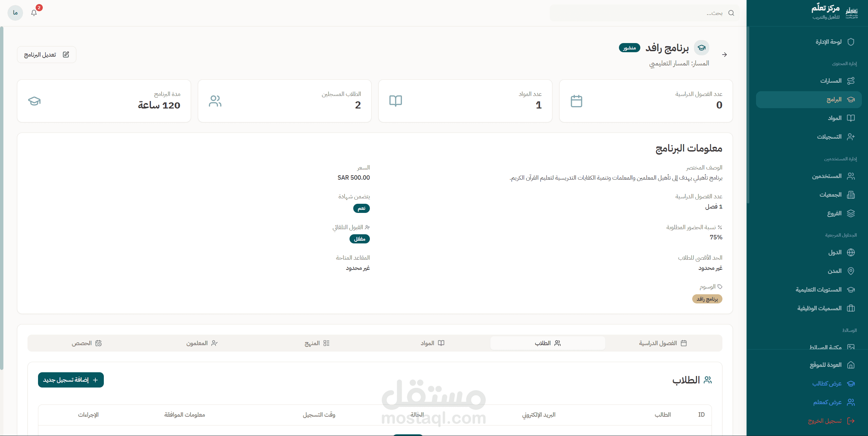Open the user avatar menu

15,13
